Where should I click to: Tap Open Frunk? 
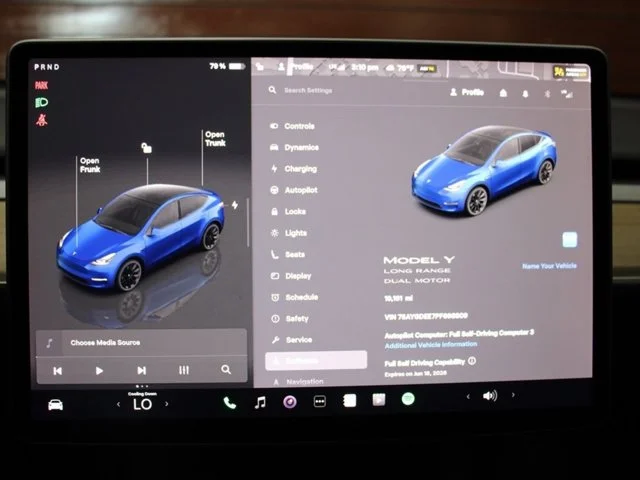pyautogui.click(x=90, y=165)
